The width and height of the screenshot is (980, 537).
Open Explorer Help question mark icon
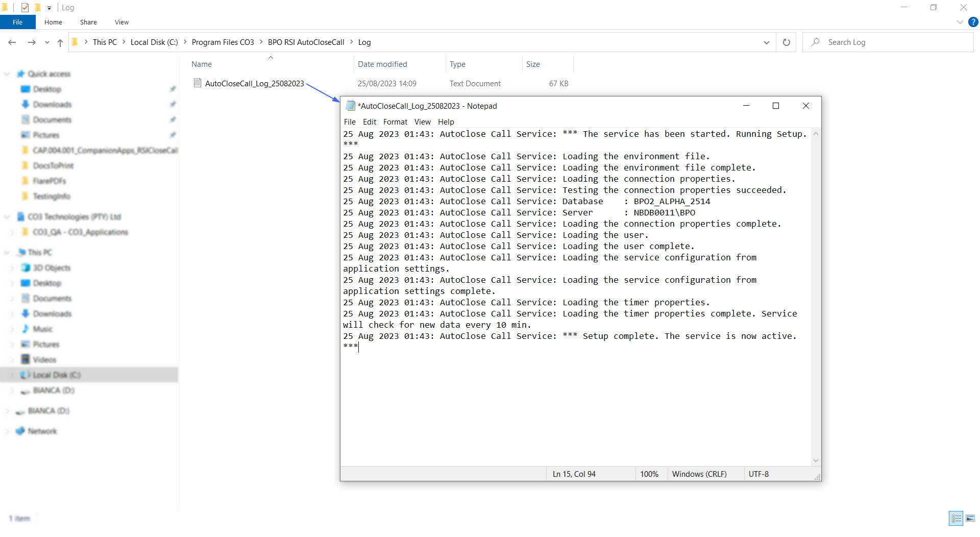(973, 22)
